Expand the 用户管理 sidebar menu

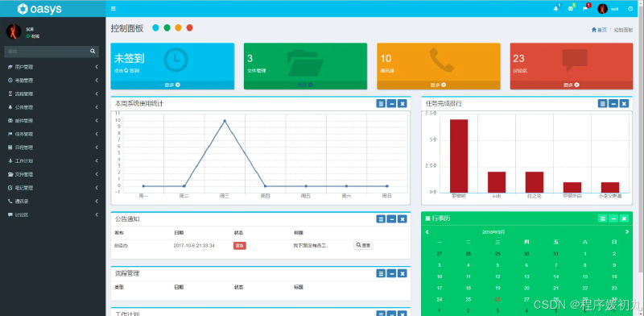coord(52,67)
